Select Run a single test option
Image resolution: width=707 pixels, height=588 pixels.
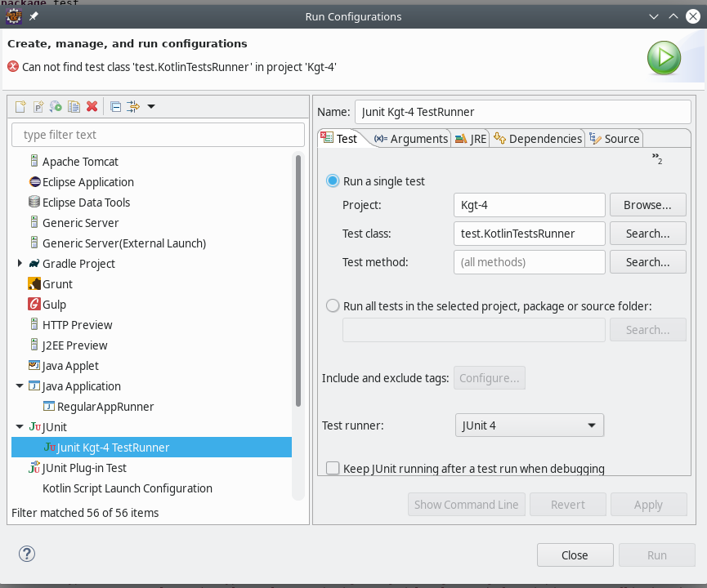pyautogui.click(x=333, y=181)
